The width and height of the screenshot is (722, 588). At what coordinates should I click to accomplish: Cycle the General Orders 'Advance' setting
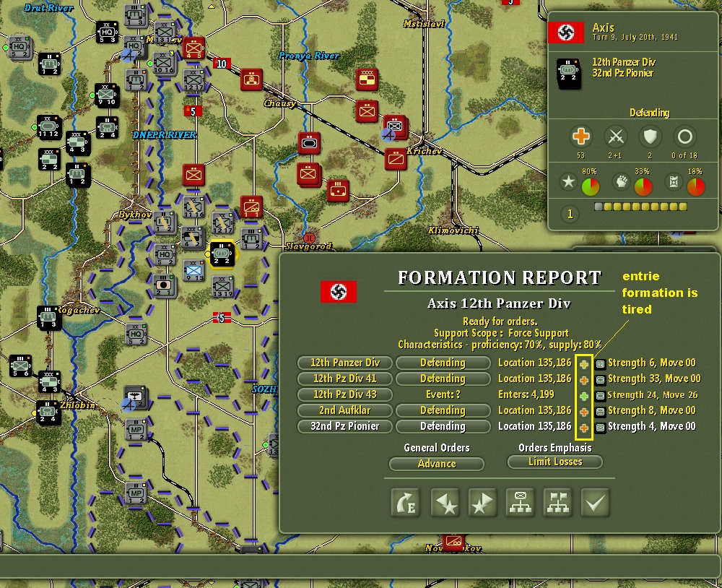click(x=437, y=464)
